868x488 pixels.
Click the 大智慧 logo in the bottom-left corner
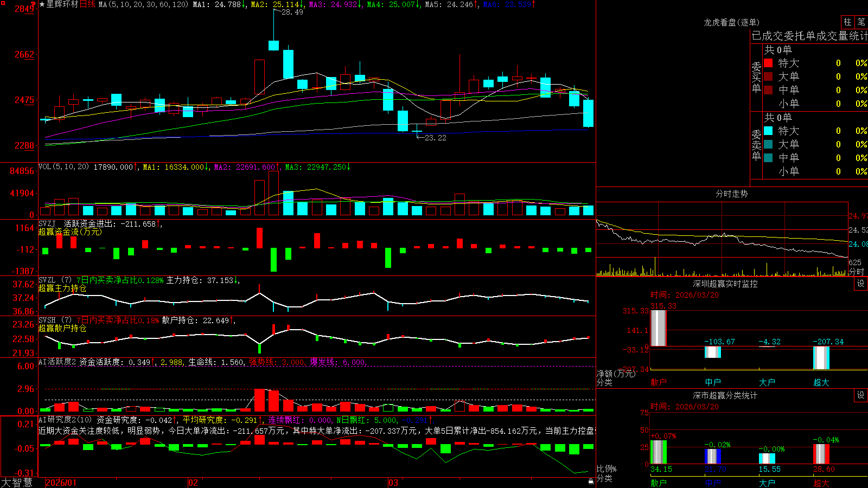[17, 483]
